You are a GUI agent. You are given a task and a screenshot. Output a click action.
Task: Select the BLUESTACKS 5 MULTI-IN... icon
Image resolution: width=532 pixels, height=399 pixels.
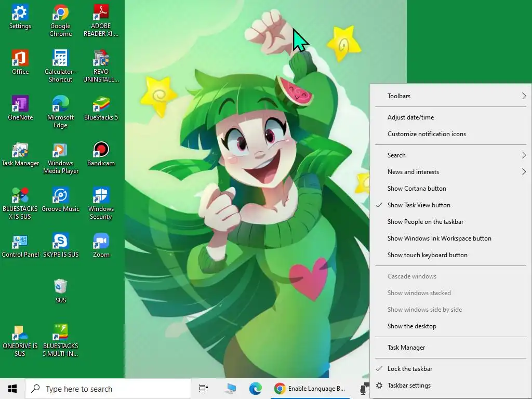point(60,341)
